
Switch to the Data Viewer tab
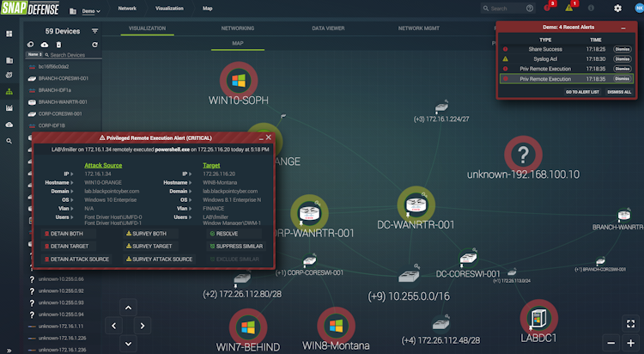[328, 28]
